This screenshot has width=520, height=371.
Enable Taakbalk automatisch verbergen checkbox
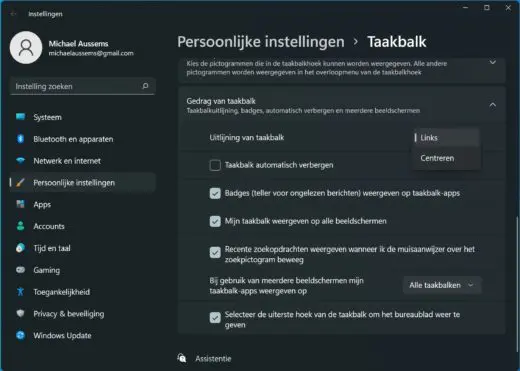pyautogui.click(x=215, y=165)
